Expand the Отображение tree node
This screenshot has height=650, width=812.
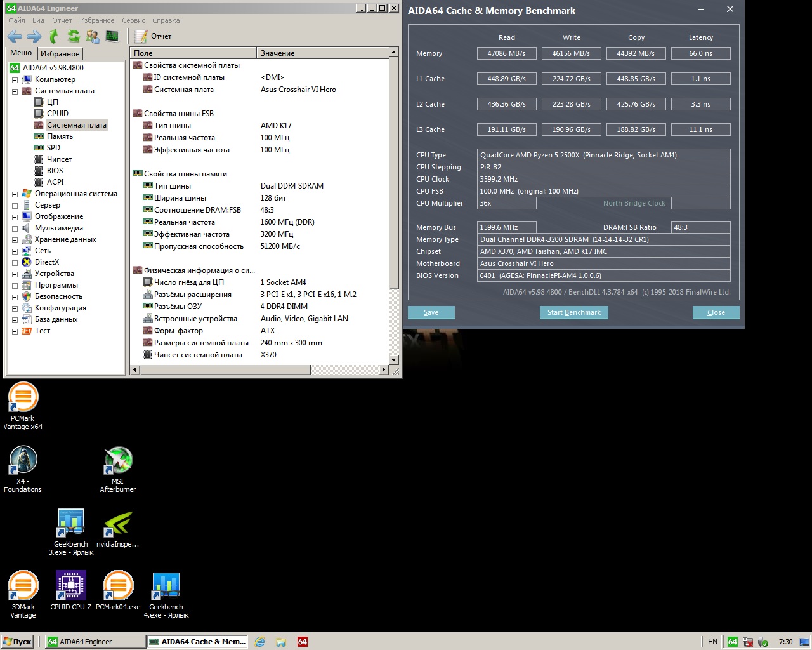click(15, 217)
